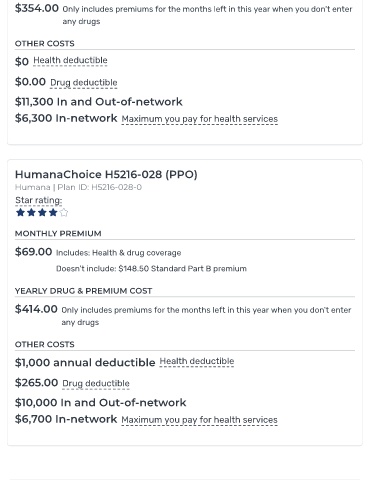Select the $10,000 In and Out-of-network text
The width and height of the screenshot is (370, 480).
pyautogui.click(x=101, y=403)
